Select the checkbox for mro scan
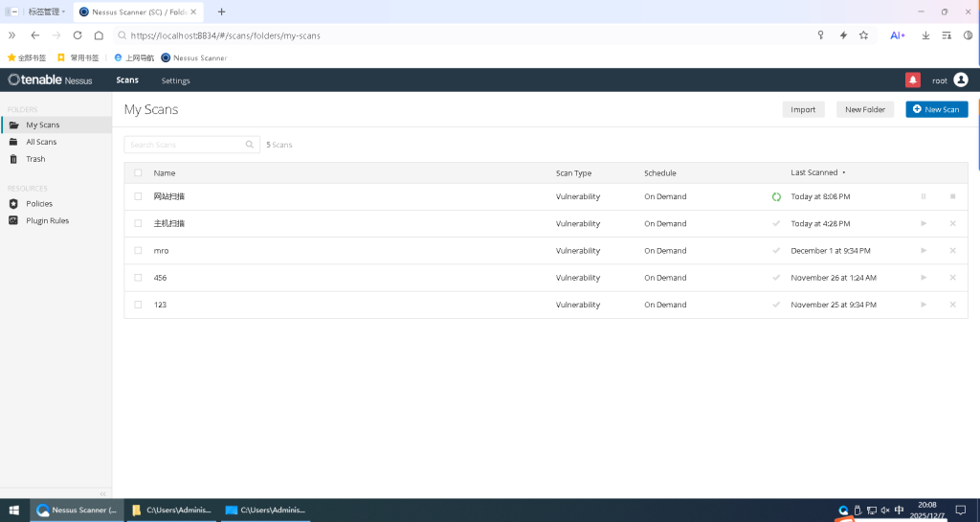Screen dimensions: 980x522 click(x=138, y=251)
